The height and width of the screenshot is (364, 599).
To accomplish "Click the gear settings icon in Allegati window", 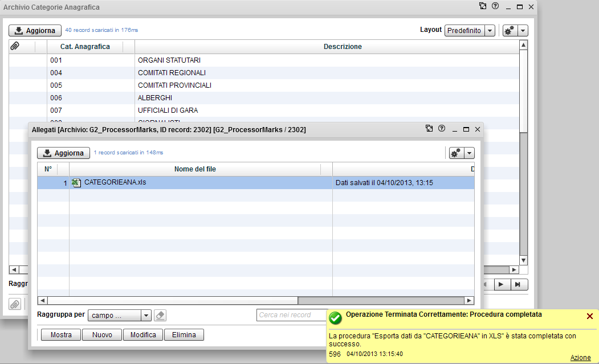I will tap(455, 153).
